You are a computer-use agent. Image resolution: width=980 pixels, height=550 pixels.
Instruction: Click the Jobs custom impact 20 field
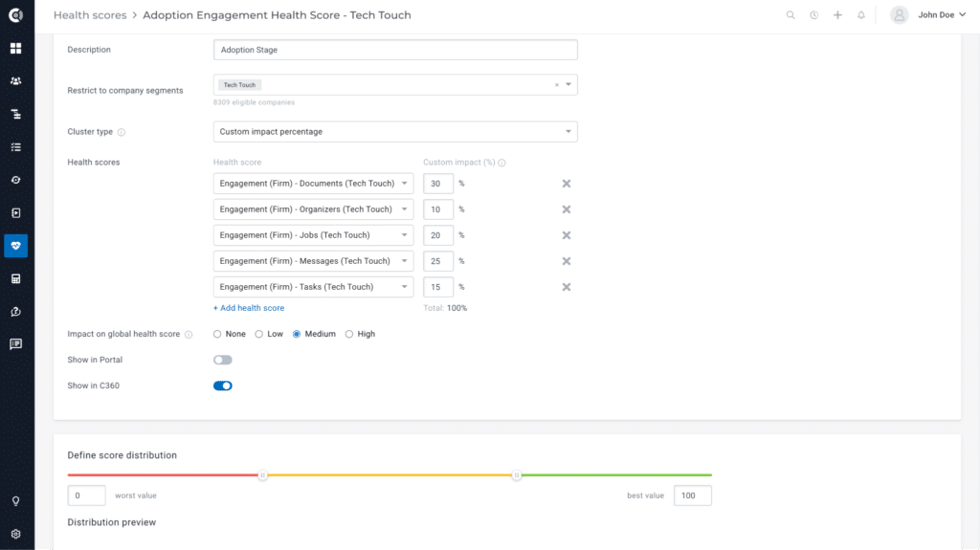[x=438, y=235]
